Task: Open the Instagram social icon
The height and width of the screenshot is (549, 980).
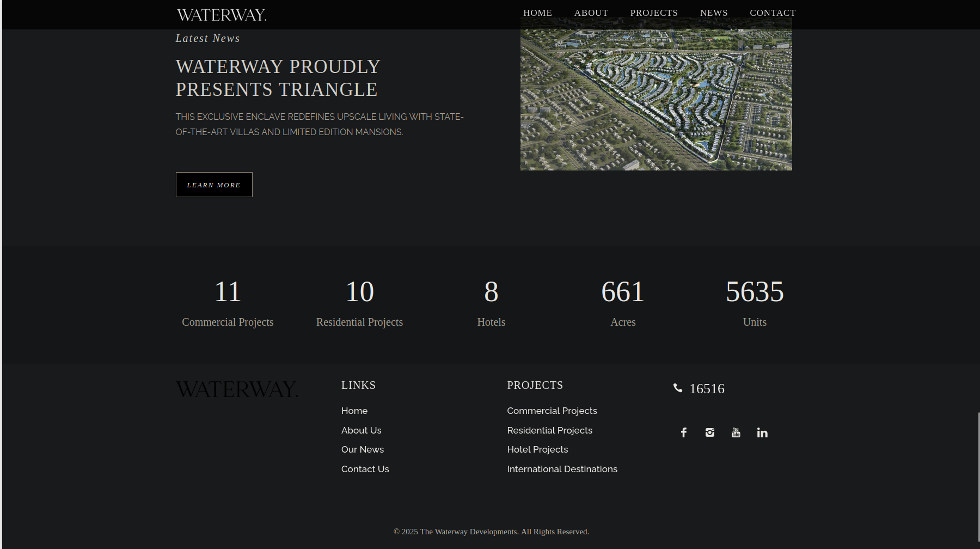Action: (x=710, y=432)
